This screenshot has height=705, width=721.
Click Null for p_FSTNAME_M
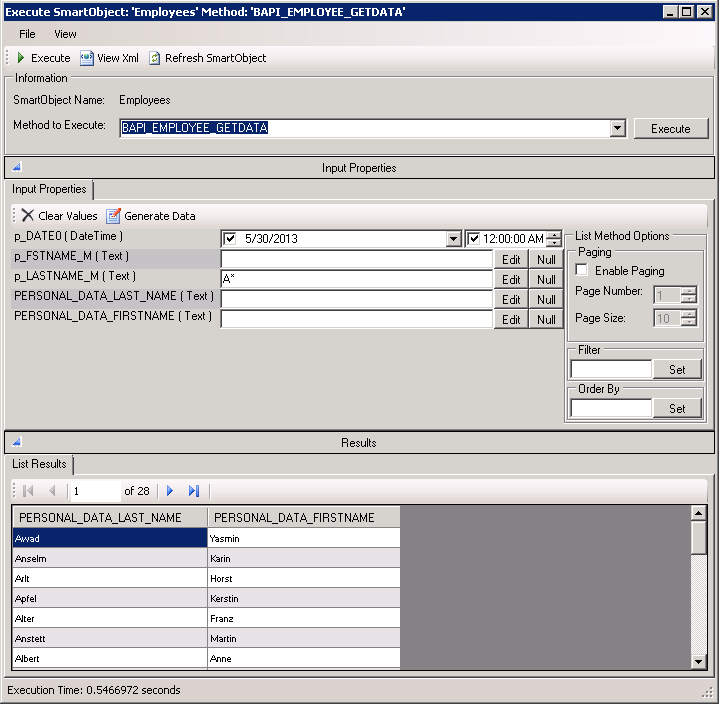(546, 259)
